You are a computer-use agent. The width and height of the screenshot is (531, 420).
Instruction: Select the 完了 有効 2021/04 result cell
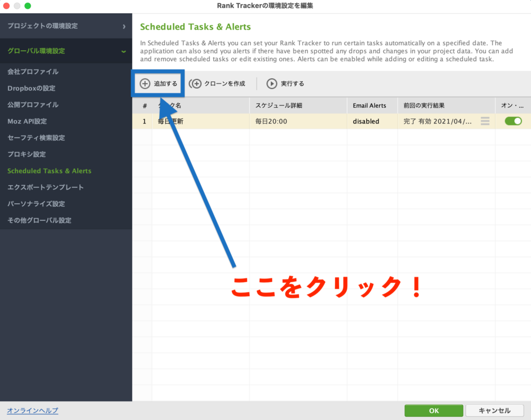pyautogui.click(x=446, y=121)
